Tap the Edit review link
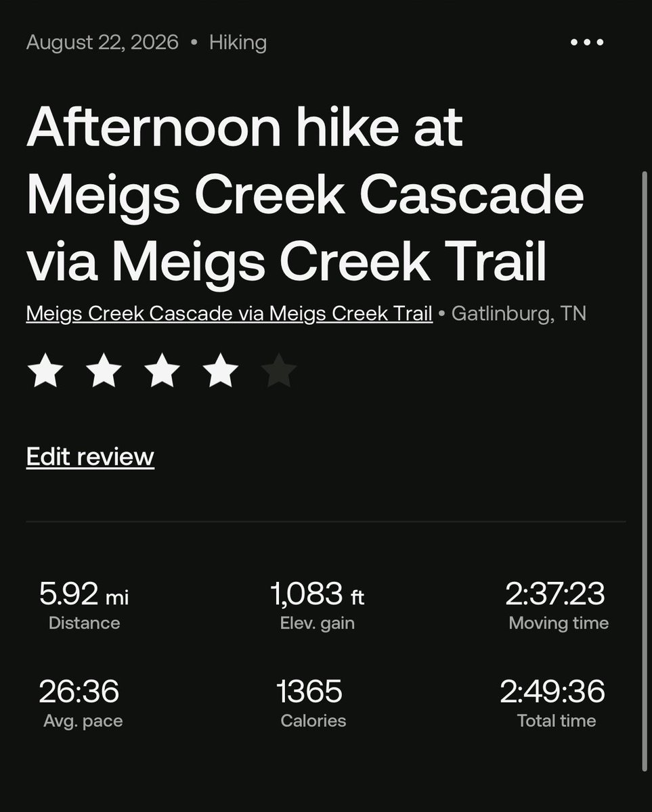This screenshot has height=812, width=652. [x=90, y=457]
